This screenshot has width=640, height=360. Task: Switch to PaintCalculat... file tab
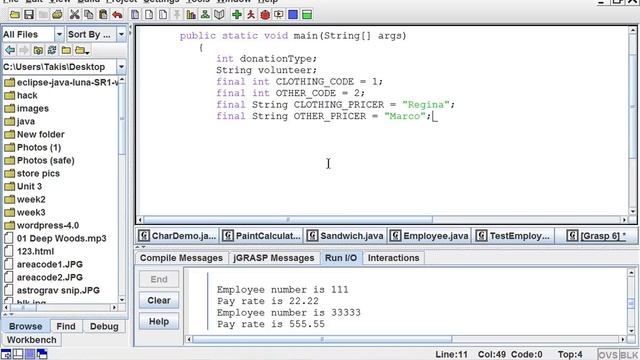[x=262, y=236]
